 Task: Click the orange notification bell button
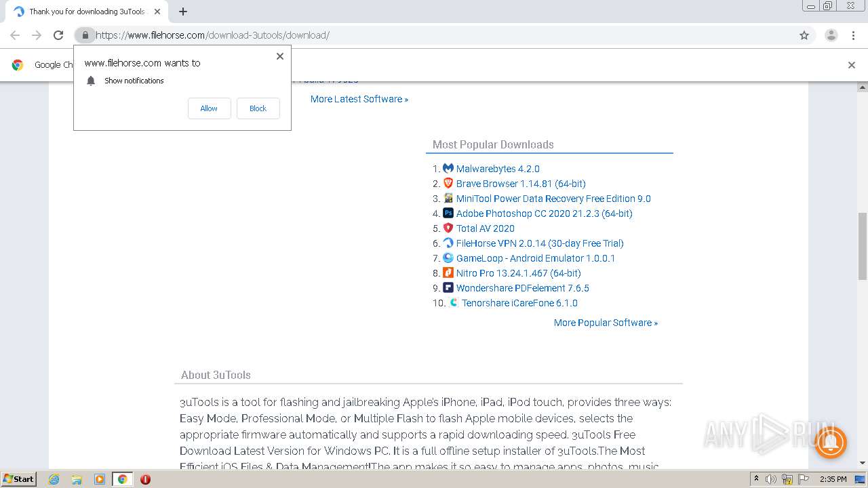coord(830,443)
